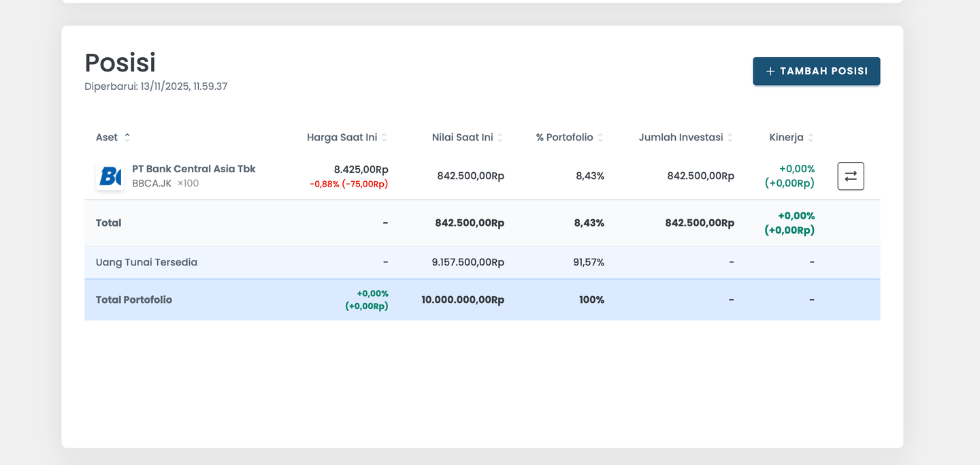Click sort icon next to Jumlah Investasi

pos(730,138)
